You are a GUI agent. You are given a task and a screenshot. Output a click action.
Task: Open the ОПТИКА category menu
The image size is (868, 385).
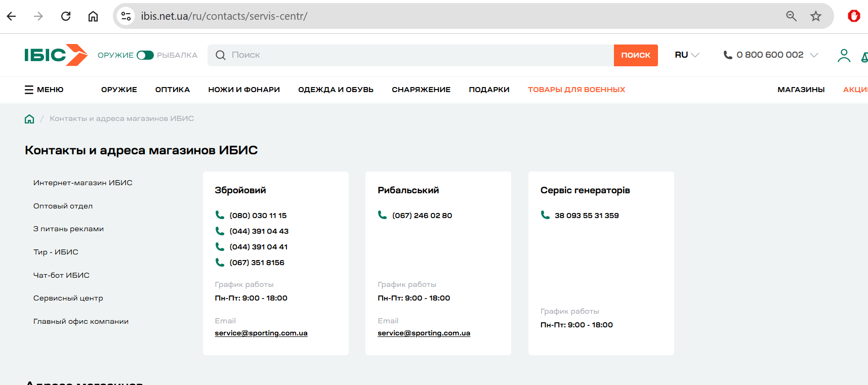coord(173,90)
